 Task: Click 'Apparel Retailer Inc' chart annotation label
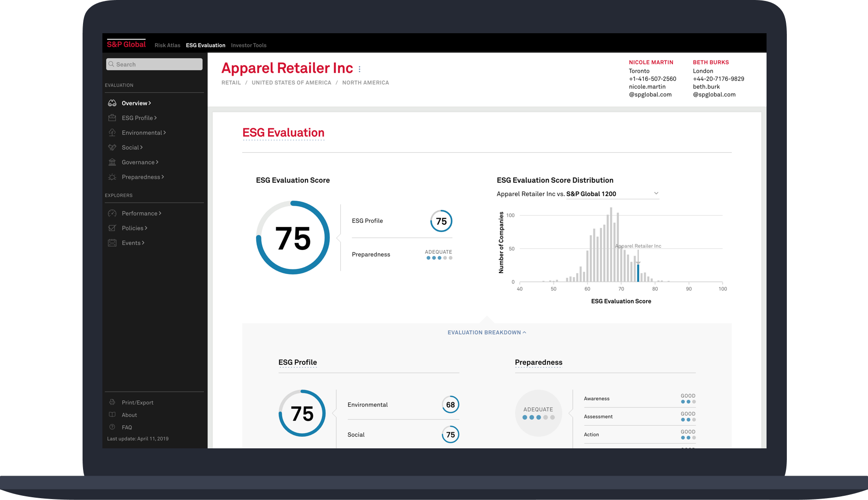point(638,246)
